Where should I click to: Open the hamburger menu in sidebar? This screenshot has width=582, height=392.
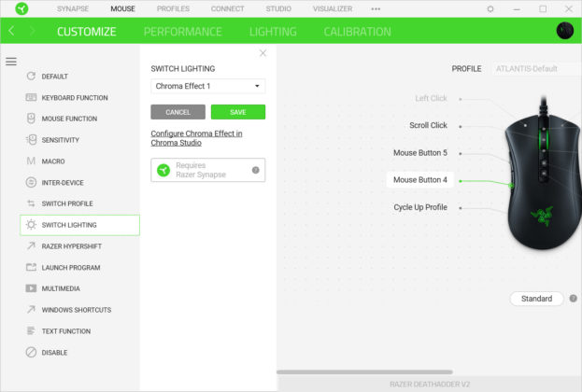click(11, 62)
